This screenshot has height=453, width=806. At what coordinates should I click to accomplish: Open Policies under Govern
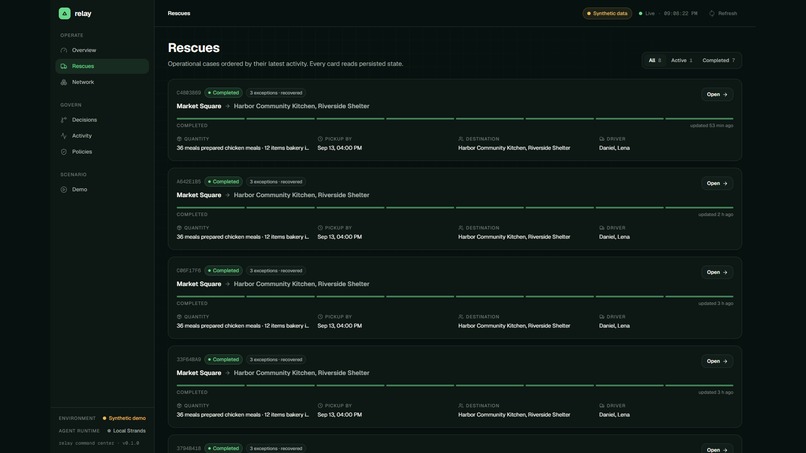[102, 152]
